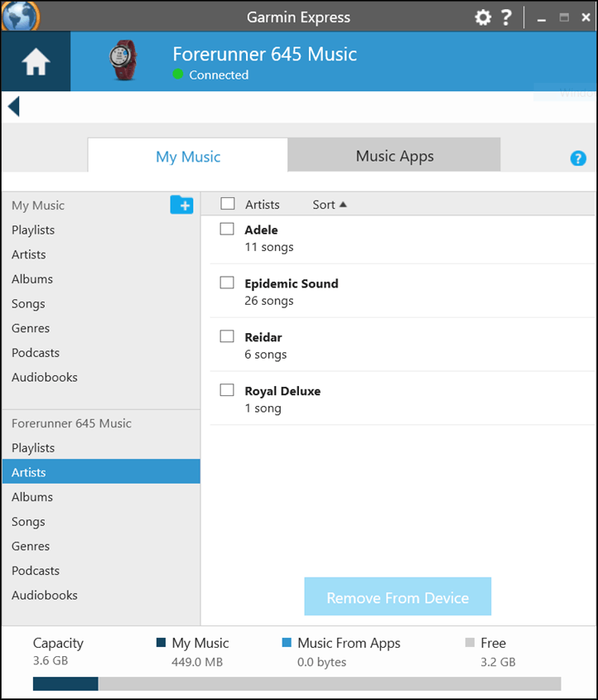
Task: Click the 3.2 GB free value
Action: pos(498,662)
